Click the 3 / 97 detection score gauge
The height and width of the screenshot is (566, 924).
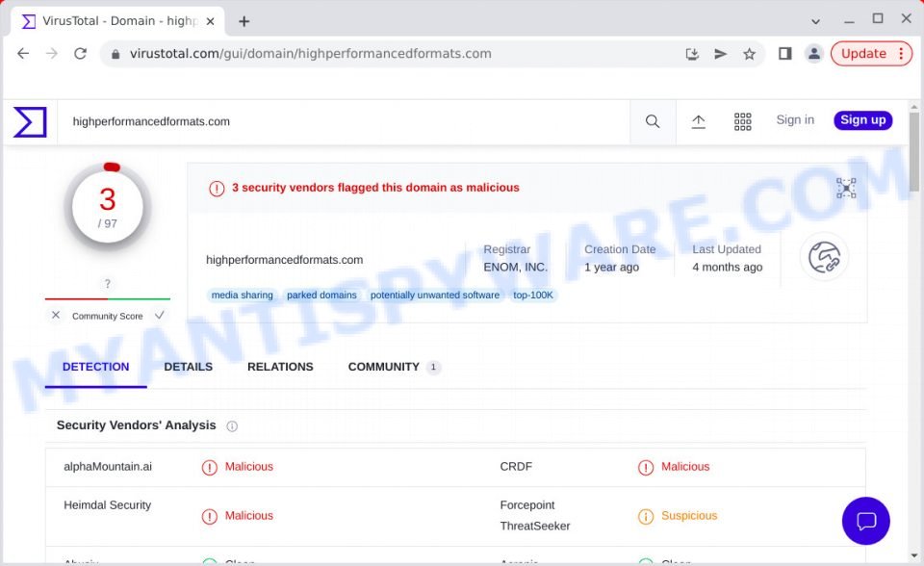(107, 207)
